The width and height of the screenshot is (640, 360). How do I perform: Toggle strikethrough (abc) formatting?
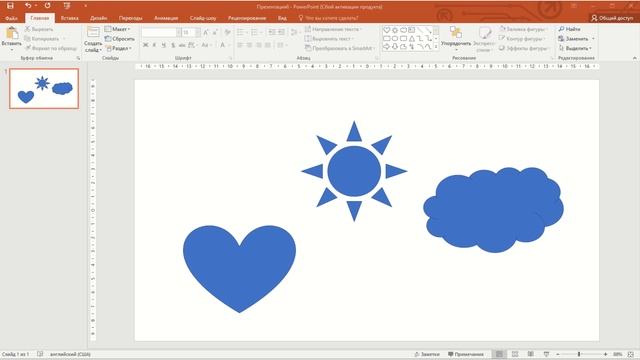[x=182, y=45]
